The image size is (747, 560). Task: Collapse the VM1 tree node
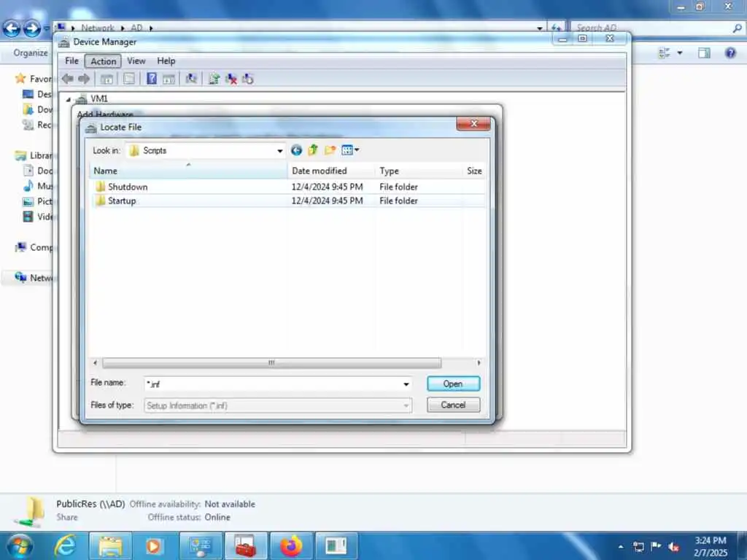coord(68,99)
